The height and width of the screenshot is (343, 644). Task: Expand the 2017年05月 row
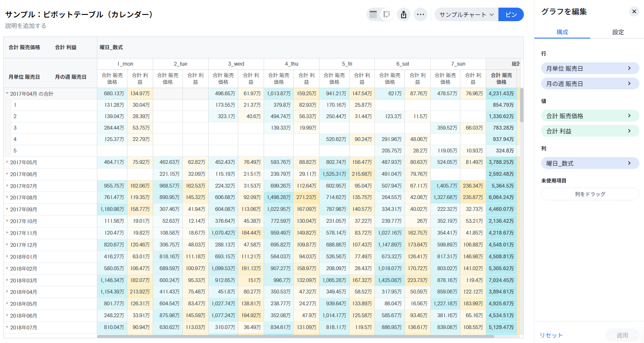click(x=7, y=162)
